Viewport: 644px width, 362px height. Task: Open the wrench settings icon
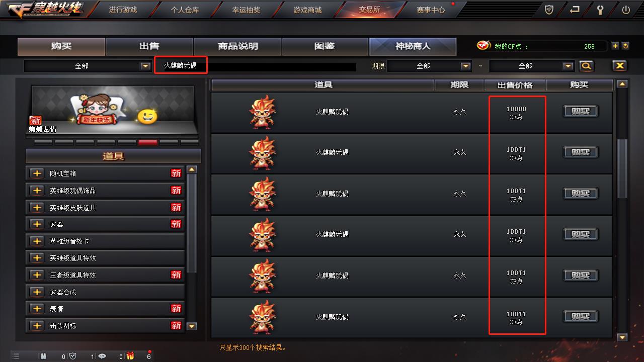[x=600, y=10]
